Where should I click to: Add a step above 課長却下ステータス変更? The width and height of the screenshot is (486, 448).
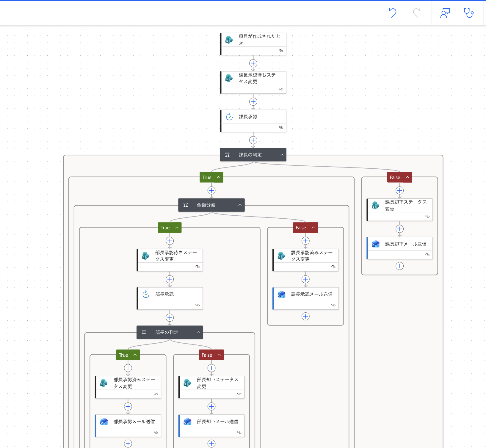click(x=400, y=190)
